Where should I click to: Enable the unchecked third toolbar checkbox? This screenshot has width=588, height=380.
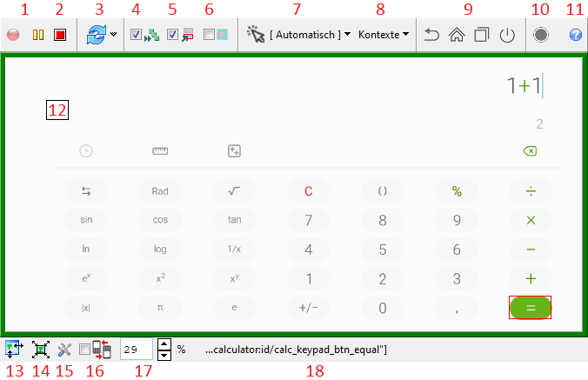pos(209,36)
